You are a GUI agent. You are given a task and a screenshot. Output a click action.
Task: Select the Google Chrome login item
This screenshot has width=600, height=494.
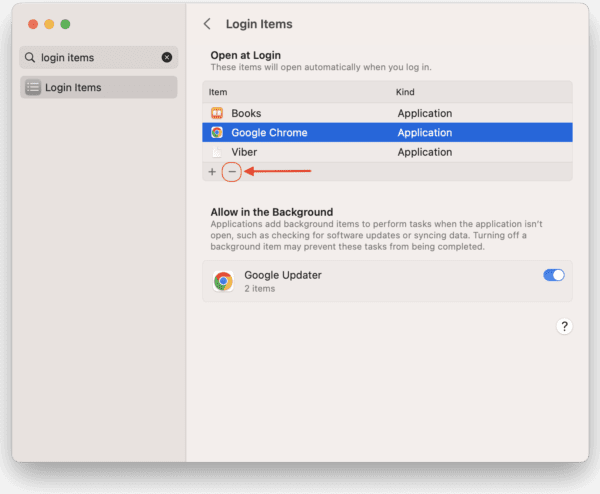coord(387,133)
